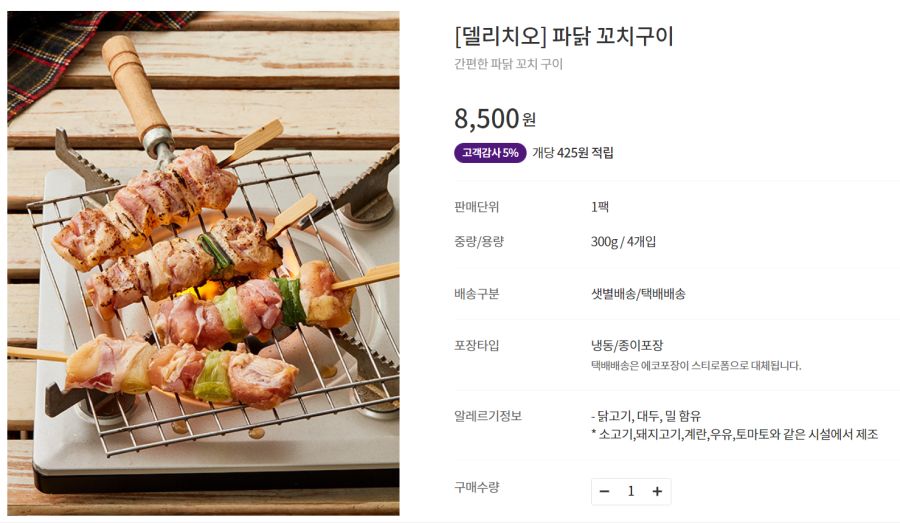The height and width of the screenshot is (523, 900).
Task: Click the 300g / 4개입 weight value
Action: [623, 241]
